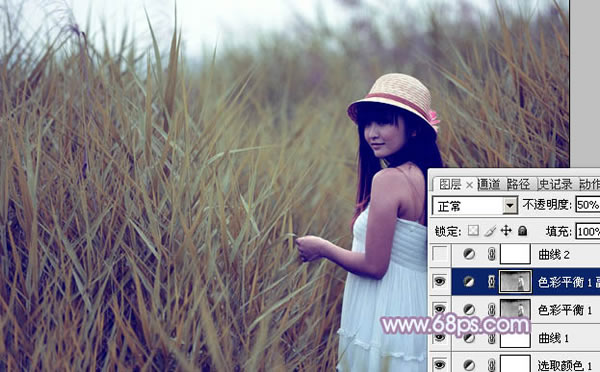600x372 pixels.
Task: Click the 不透明度 opacity field showing 50%
Action: 588,205
